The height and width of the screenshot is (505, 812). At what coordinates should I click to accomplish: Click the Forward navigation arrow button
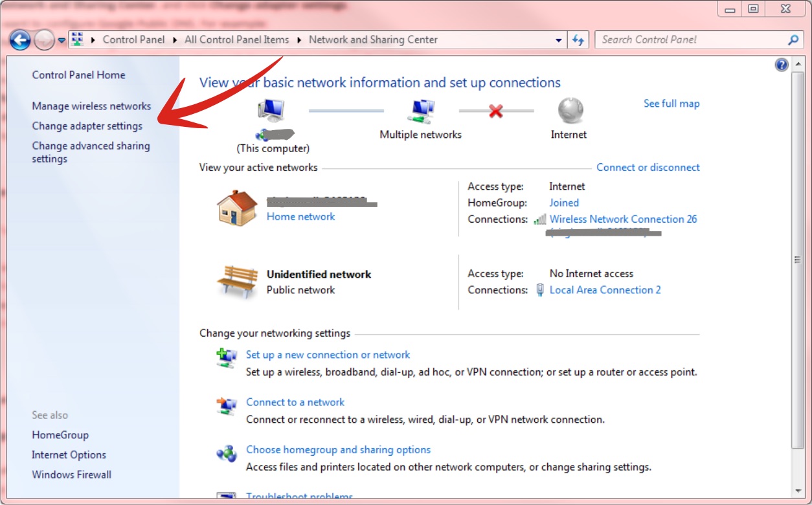44,40
